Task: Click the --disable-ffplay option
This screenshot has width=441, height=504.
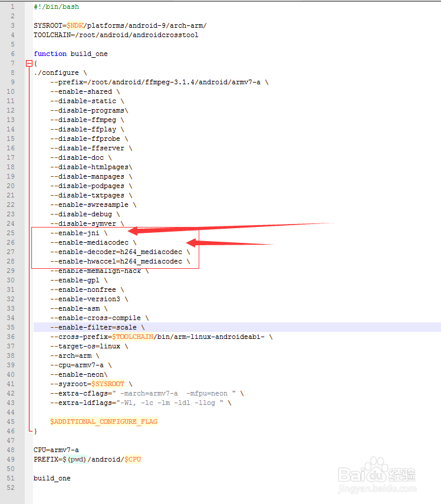Action: pyautogui.click(x=87, y=129)
